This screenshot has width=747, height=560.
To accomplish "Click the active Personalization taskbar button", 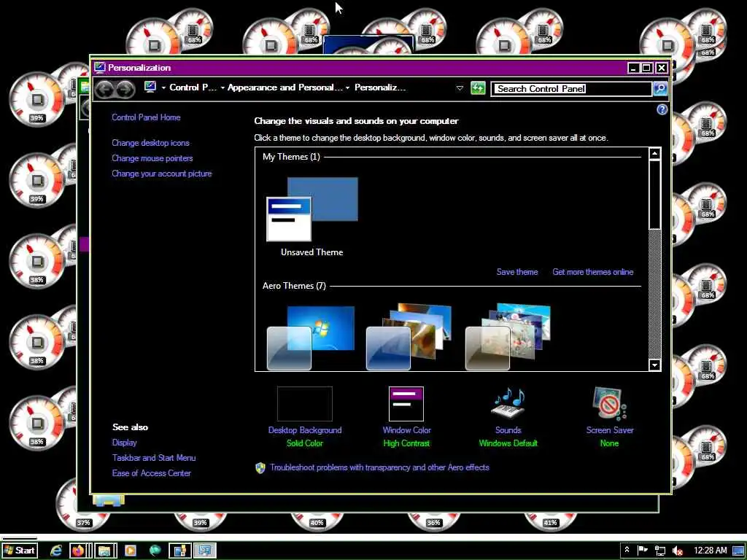I will point(205,551).
